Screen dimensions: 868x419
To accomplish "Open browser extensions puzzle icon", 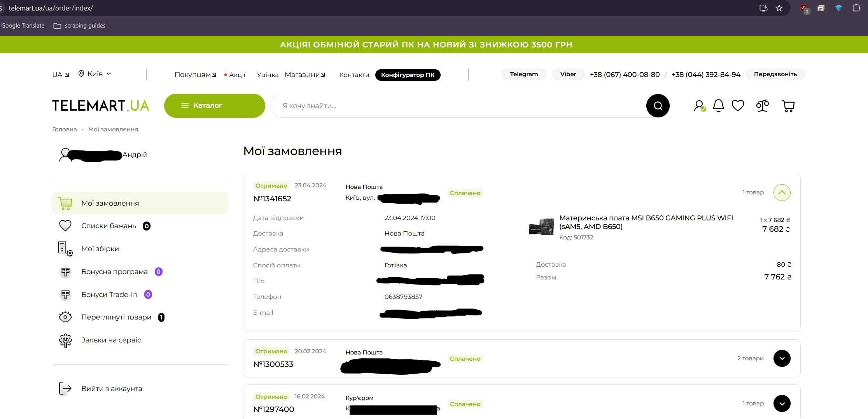I will [x=856, y=8].
